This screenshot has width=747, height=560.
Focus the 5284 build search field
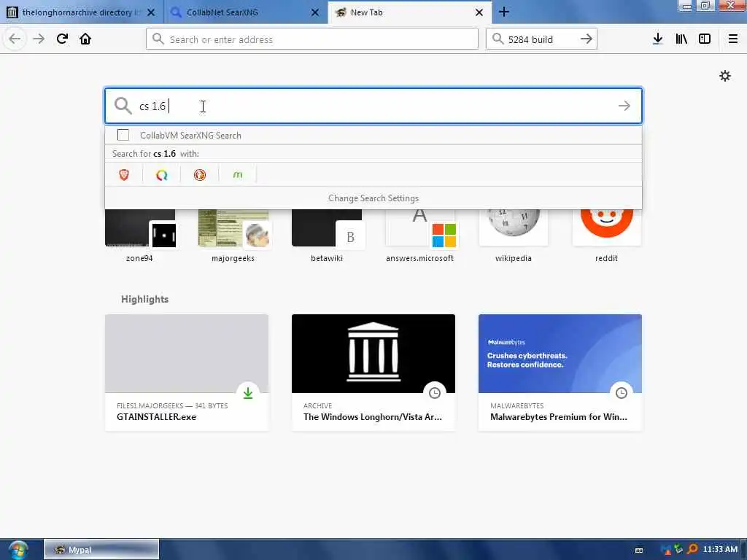(541, 39)
